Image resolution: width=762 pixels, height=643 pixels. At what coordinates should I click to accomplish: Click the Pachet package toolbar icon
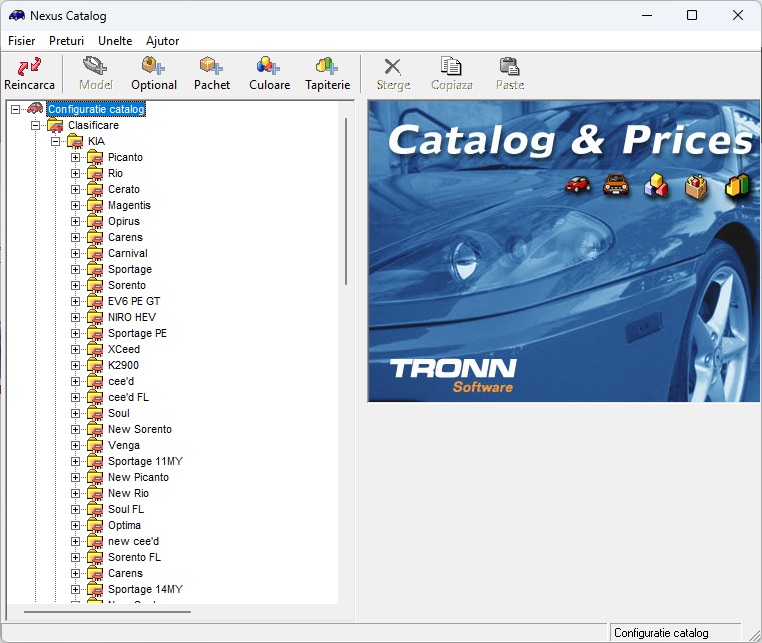point(211,67)
